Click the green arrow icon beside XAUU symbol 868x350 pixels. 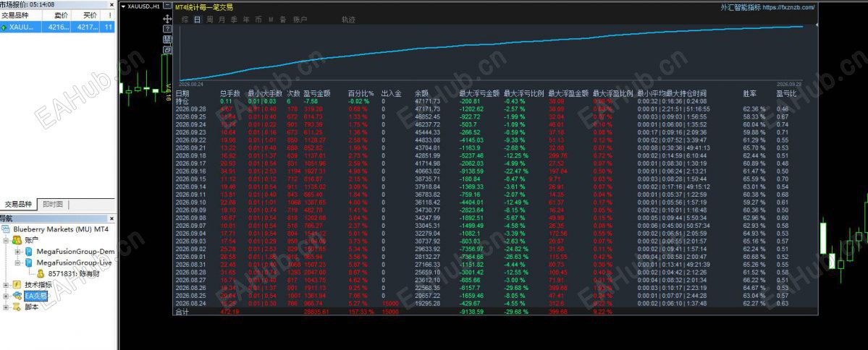pos(4,26)
